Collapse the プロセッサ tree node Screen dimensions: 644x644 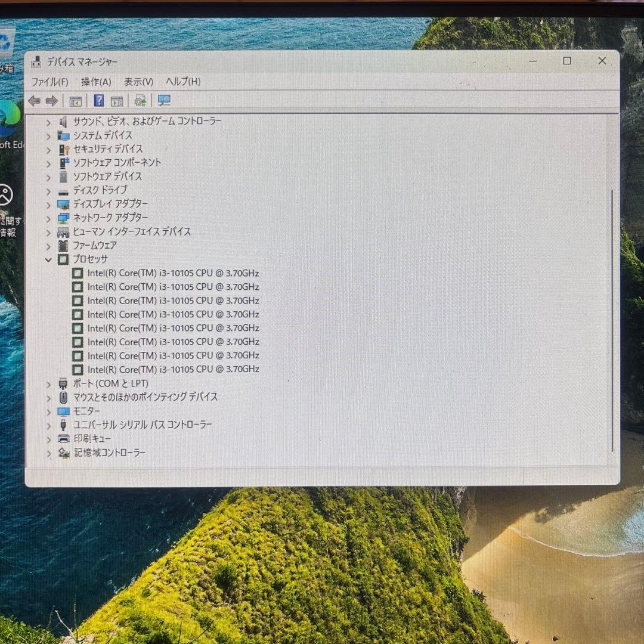(48, 259)
